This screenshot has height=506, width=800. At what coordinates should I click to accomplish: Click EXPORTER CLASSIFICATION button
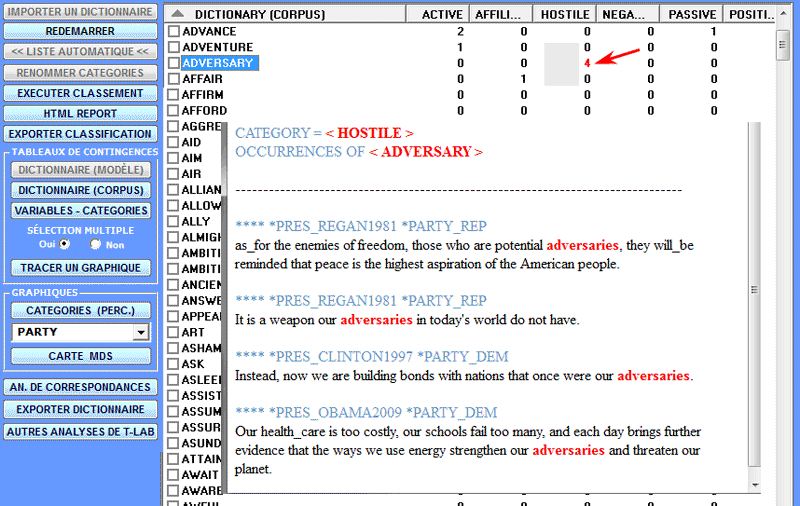[x=80, y=134]
